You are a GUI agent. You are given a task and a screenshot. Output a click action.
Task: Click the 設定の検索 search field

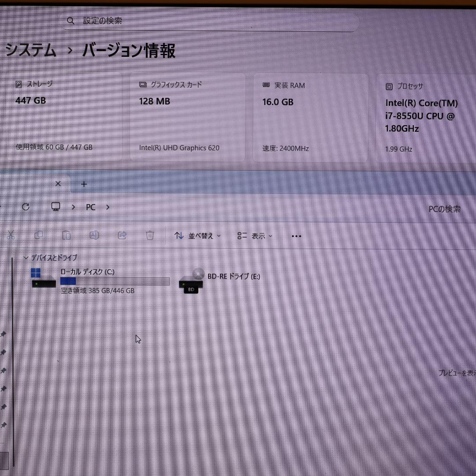point(176,21)
